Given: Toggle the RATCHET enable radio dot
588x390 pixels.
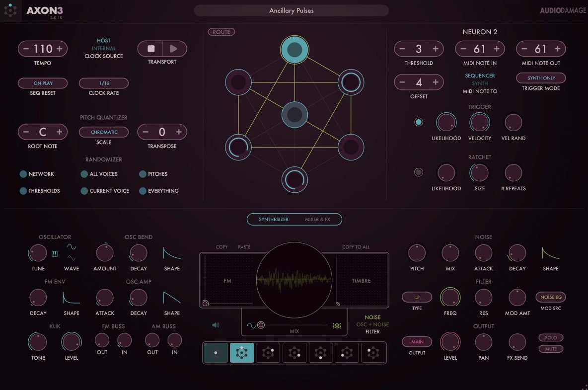Looking at the screenshot, I should point(419,172).
